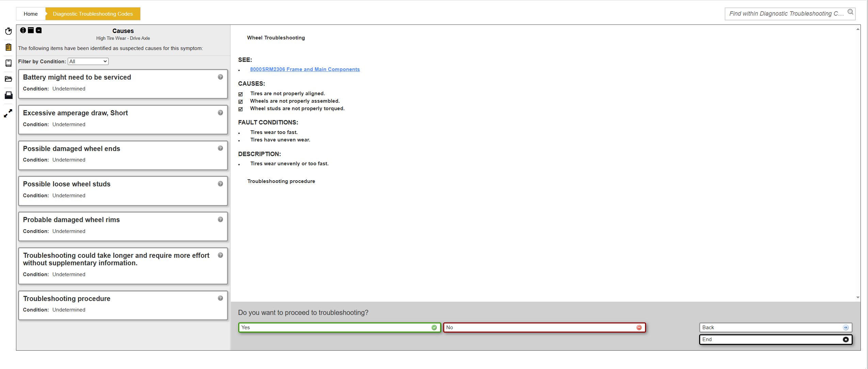Image resolution: width=868 pixels, height=369 pixels.
Task: Answer Yes to proceed to troubleshooting
Action: 339,328
